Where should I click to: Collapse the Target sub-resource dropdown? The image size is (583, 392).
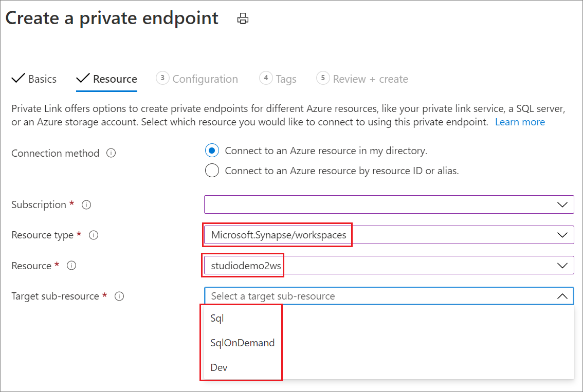[x=562, y=296]
